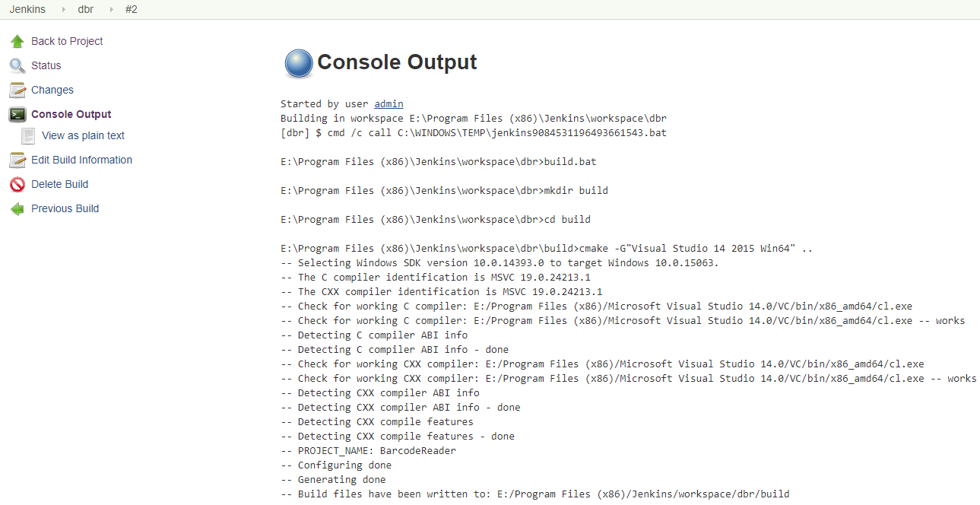Screen dimensions: 980x505
Task: Click the magnifying glass Status icon
Action: click(x=17, y=65)
